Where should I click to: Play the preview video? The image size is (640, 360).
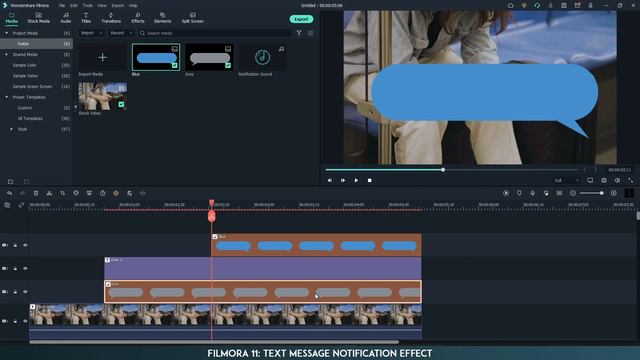coord(356,180)
